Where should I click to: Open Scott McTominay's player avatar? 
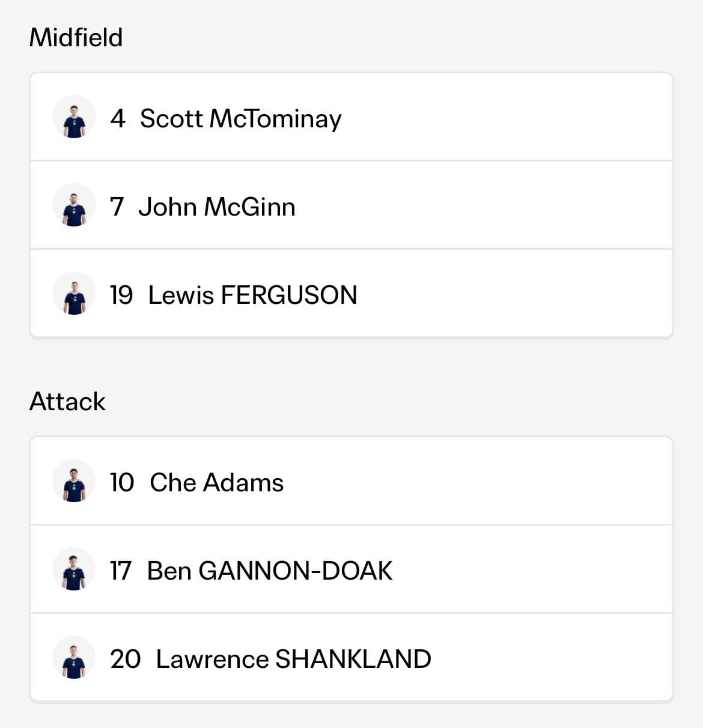point(74,117)
